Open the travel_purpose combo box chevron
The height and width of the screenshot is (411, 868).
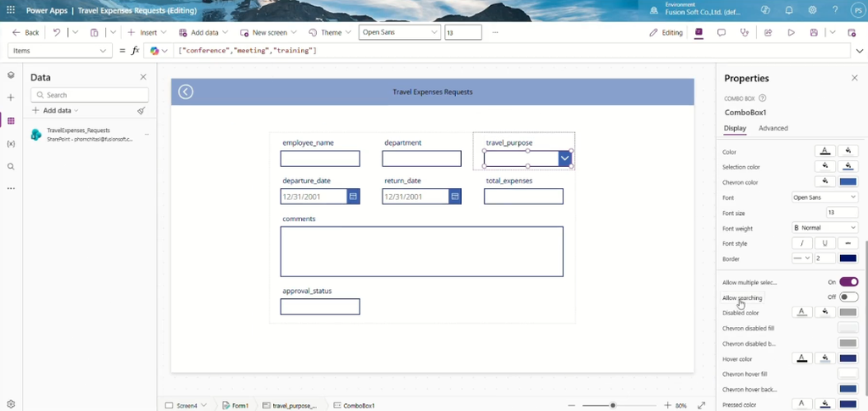pyautogui.click(x=565, y=158)
